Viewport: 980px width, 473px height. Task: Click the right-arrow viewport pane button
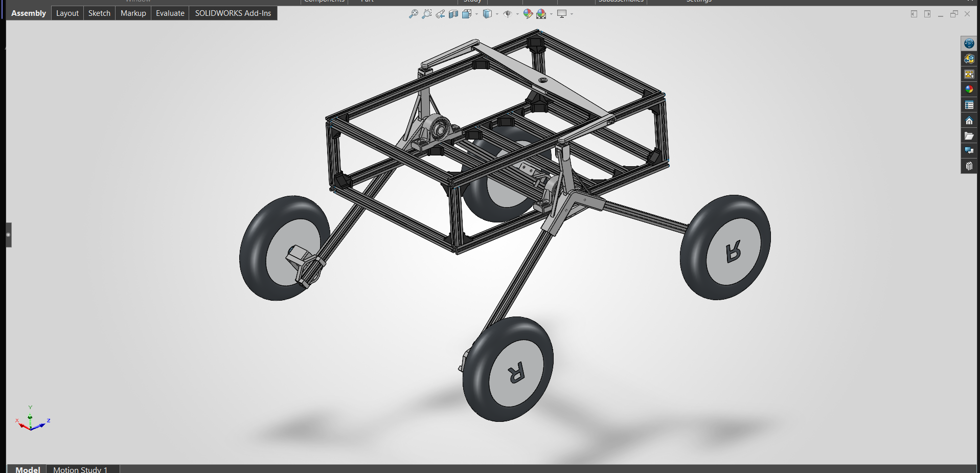tap(927, 14)
